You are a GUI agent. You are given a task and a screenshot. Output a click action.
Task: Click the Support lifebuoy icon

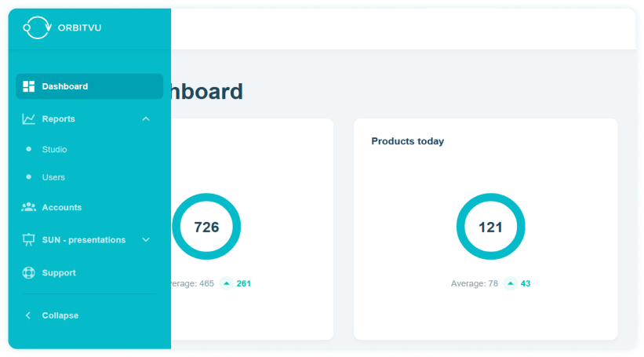click(28, 273)
